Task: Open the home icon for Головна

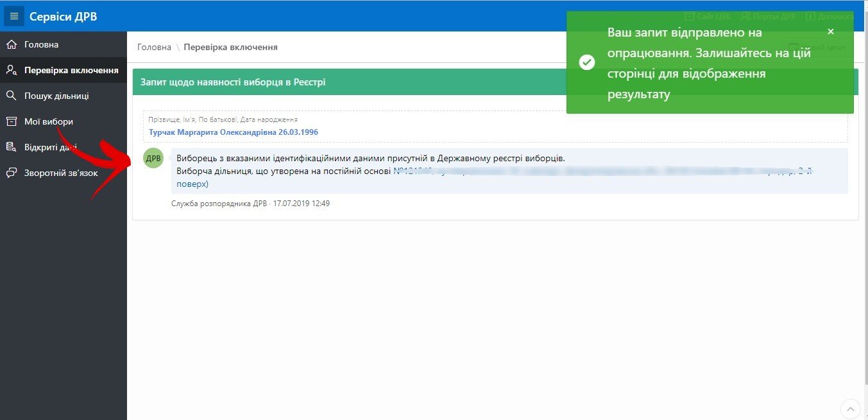Action: pyautogui.click(x=11, y=44)
